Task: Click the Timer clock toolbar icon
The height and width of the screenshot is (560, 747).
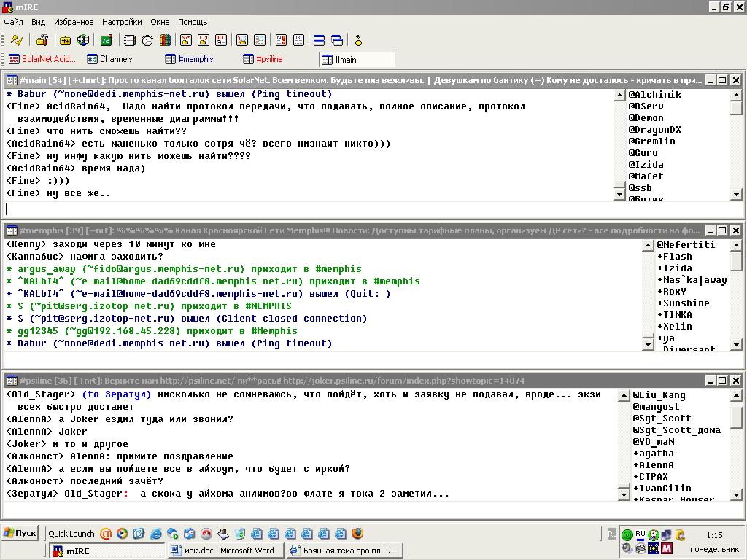Action: (147, 40)
